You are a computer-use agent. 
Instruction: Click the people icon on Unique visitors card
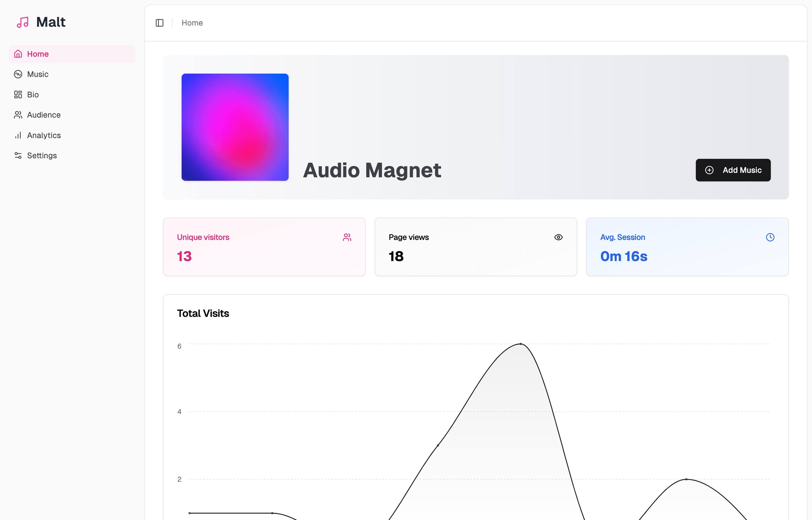[x=347, y=237]
